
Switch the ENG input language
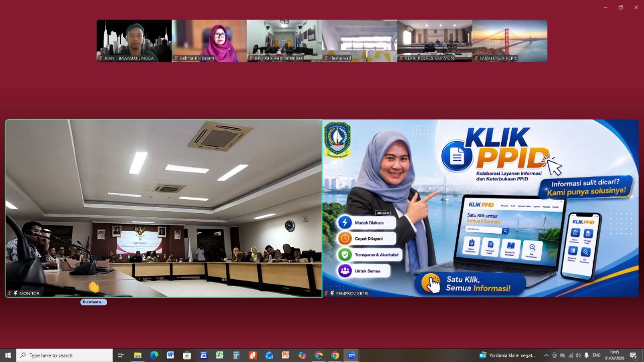pyautogui.click(x=597, y=355)
